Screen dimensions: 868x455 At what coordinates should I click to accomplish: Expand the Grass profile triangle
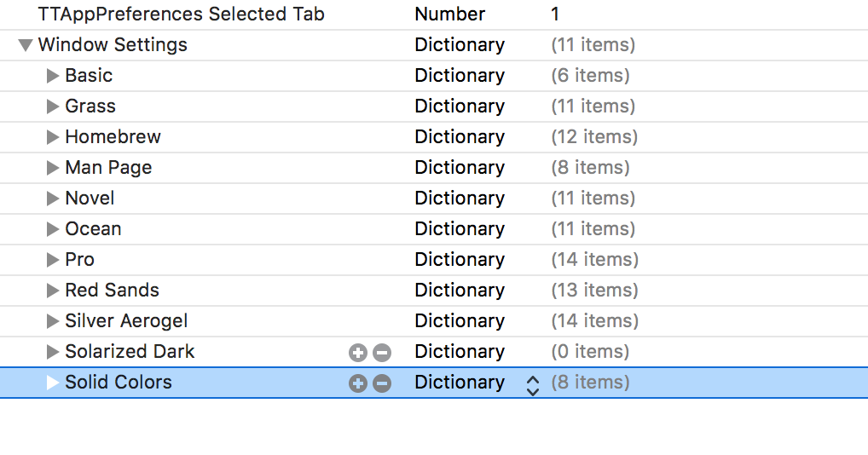[53, 107]
